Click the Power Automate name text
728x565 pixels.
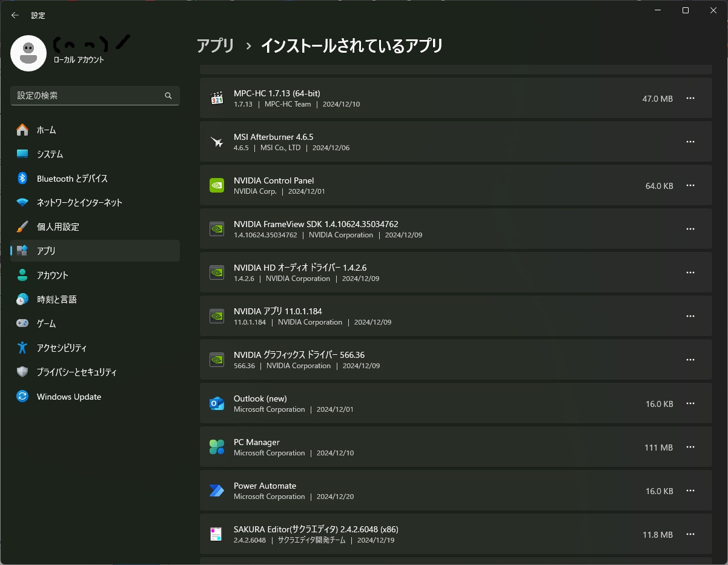[x=265, y=486]
